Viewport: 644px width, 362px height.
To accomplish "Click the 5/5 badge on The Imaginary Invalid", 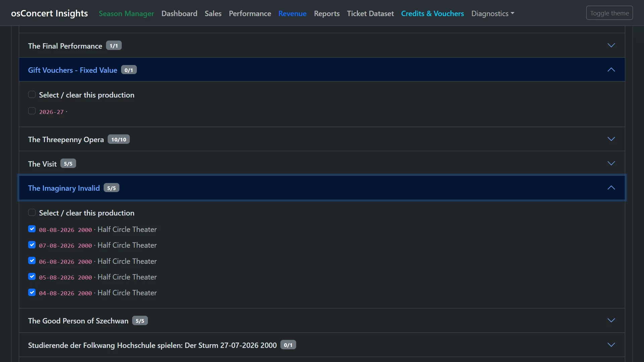I will [111, 188].
